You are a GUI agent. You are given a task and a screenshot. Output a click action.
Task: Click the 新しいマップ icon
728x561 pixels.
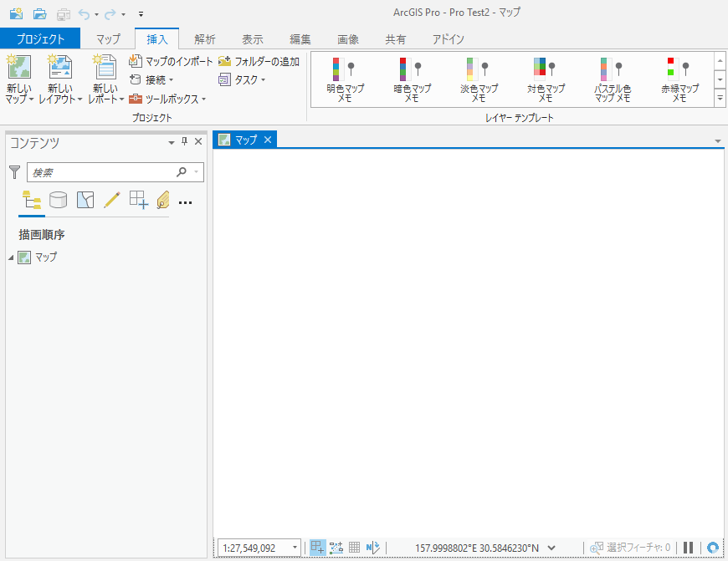pyautogui.click(x=19, y=67)
